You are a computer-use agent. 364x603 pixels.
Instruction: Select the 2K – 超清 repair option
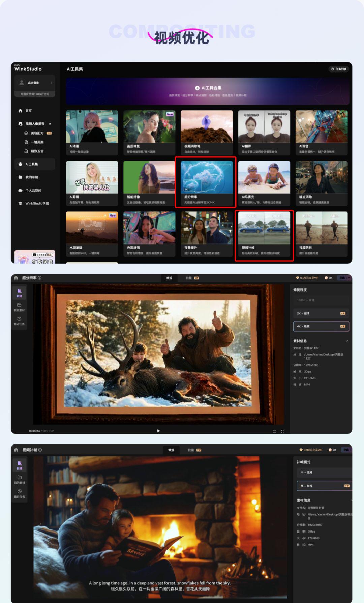pyautogui.click(x=321, y=313)
